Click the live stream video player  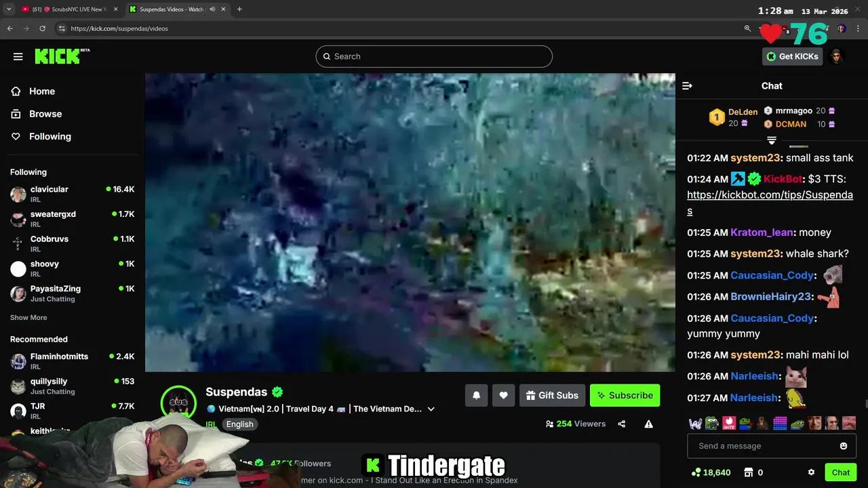coord(410,222)
